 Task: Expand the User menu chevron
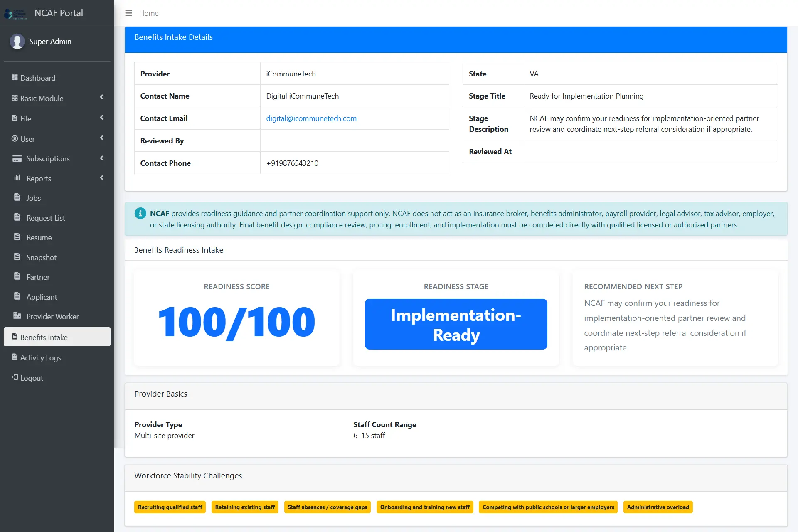(102, 138)
